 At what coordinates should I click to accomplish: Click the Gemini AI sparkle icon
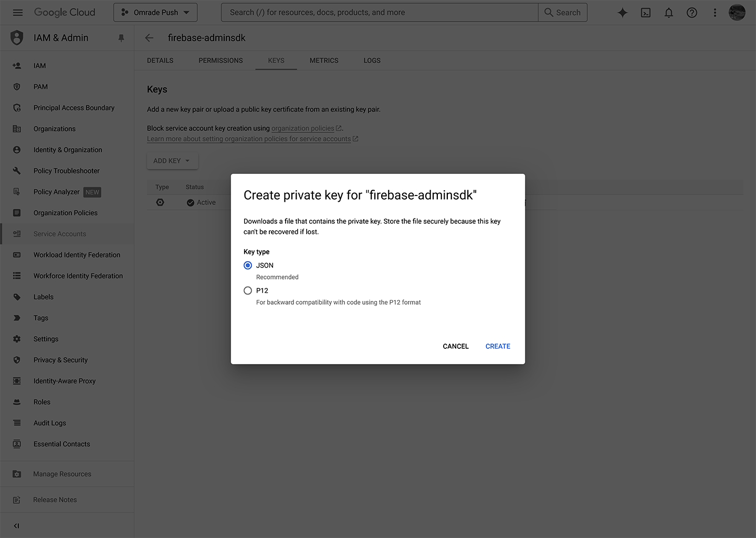623,13
